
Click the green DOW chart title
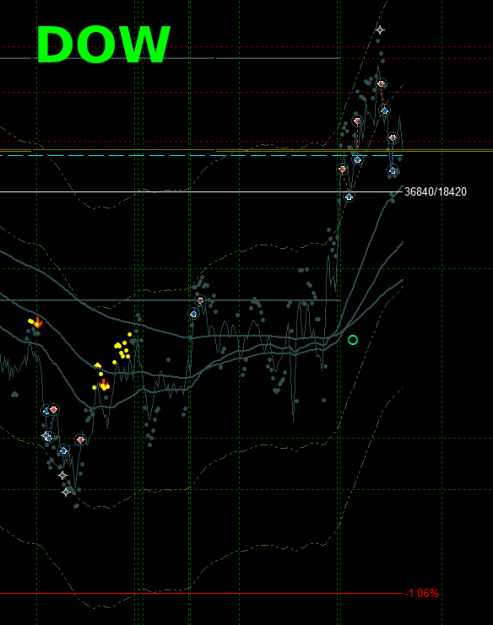click(104, 44)
